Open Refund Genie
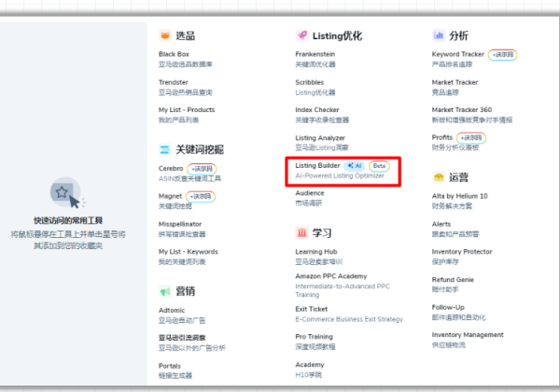 pos(453,280)
